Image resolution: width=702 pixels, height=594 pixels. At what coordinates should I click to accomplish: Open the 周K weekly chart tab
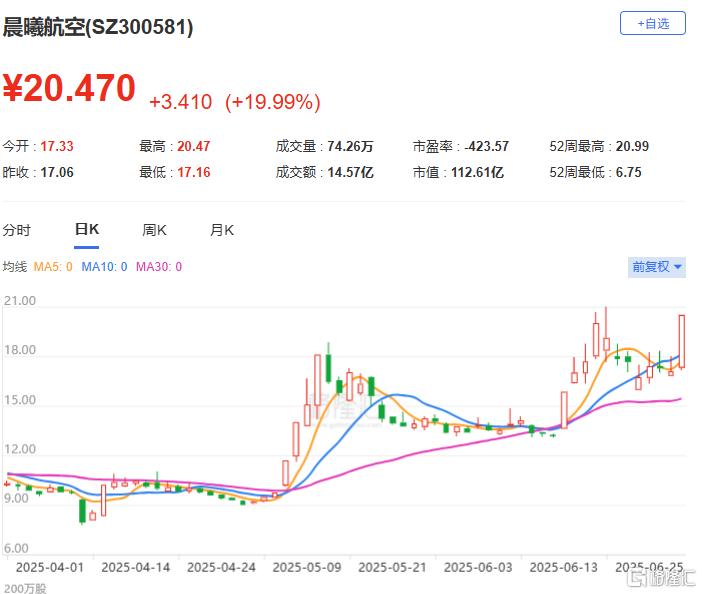point(154,230)
